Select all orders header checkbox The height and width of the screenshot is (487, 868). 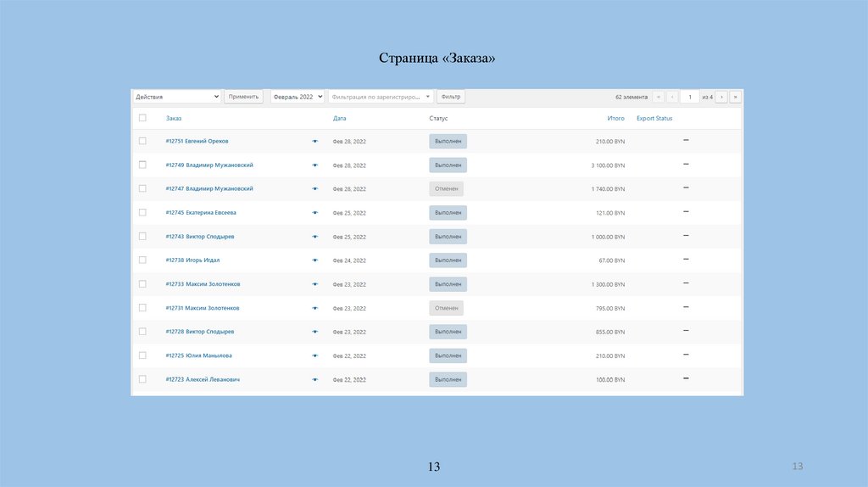point(142,118)
